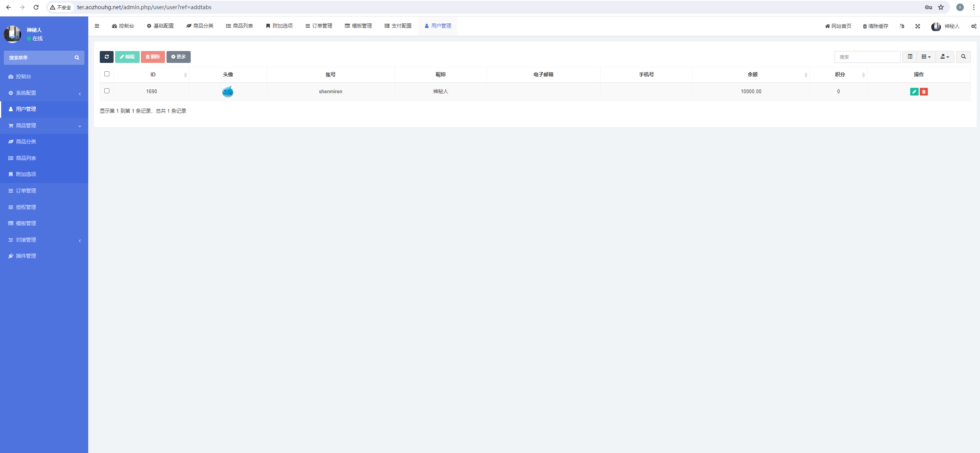Open 插件管理 in sidebar

point(26,256)
